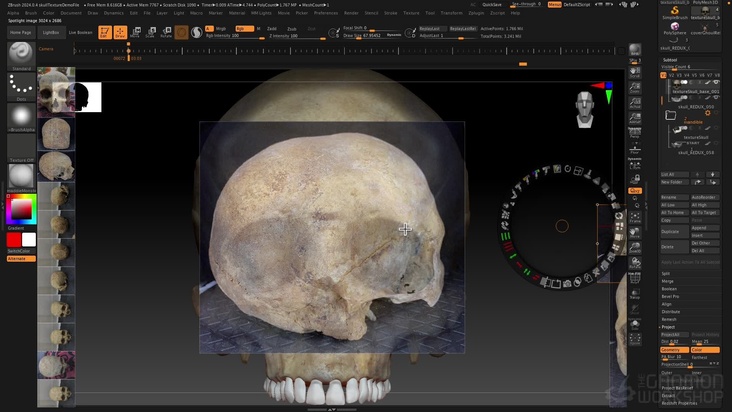Click the PolySphere tool icon

pos(675,28)
